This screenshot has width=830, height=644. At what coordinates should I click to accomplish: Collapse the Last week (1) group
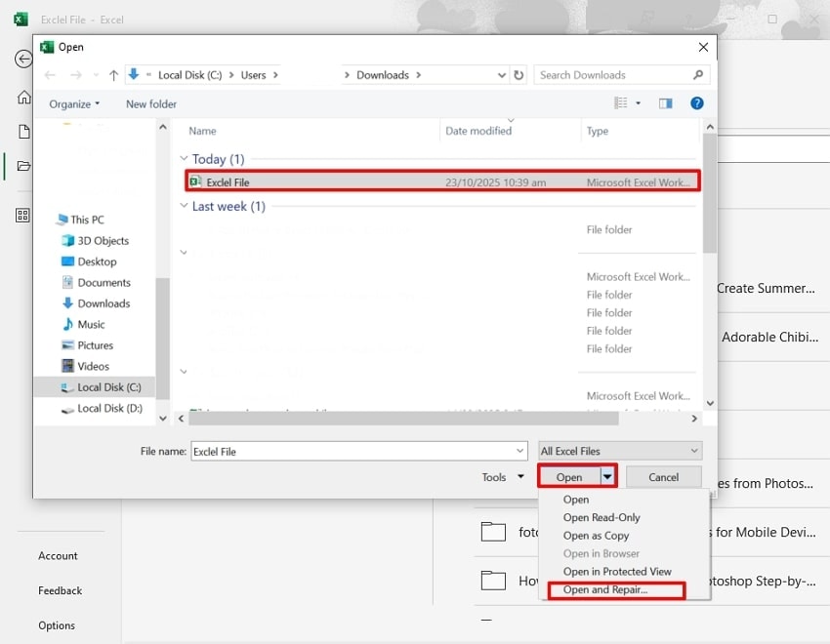point(185,206)
